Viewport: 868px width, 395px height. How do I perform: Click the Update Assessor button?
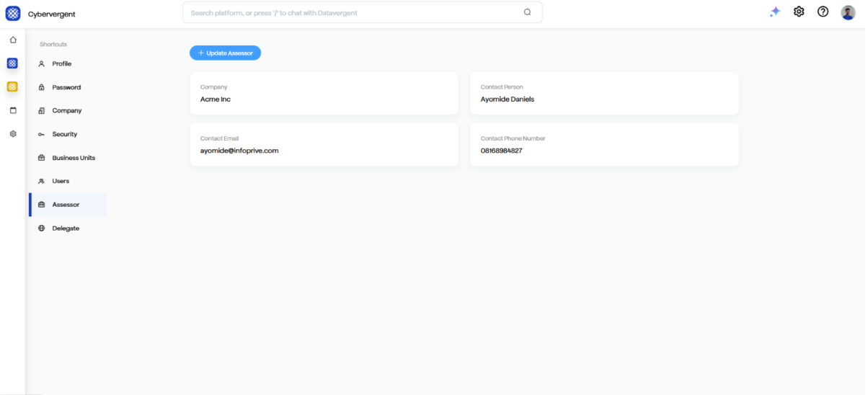click(x=225, y=53)
